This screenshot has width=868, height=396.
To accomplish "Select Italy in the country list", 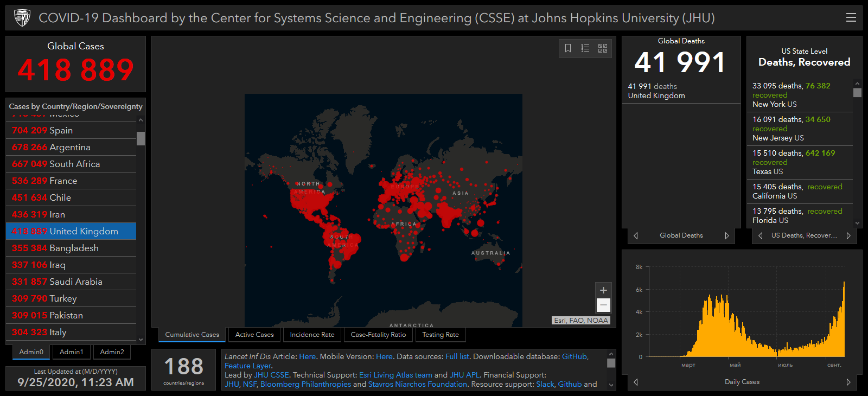I will pos(71,332).
